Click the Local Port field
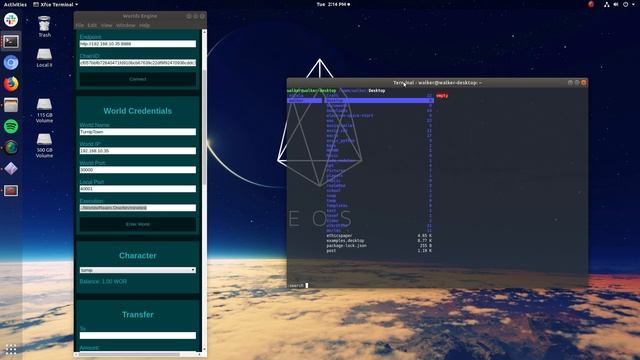This screenshot has width=640, height=360. [138, 189]
